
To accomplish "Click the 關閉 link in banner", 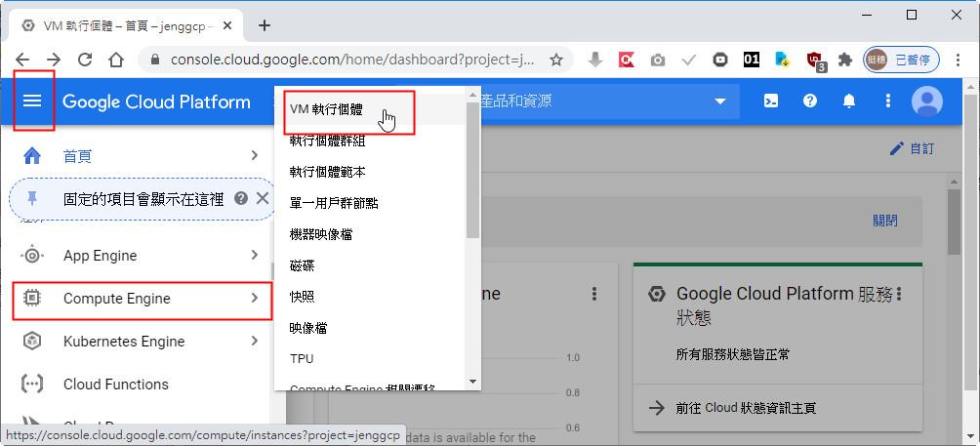I will click(x=885, y=221).
